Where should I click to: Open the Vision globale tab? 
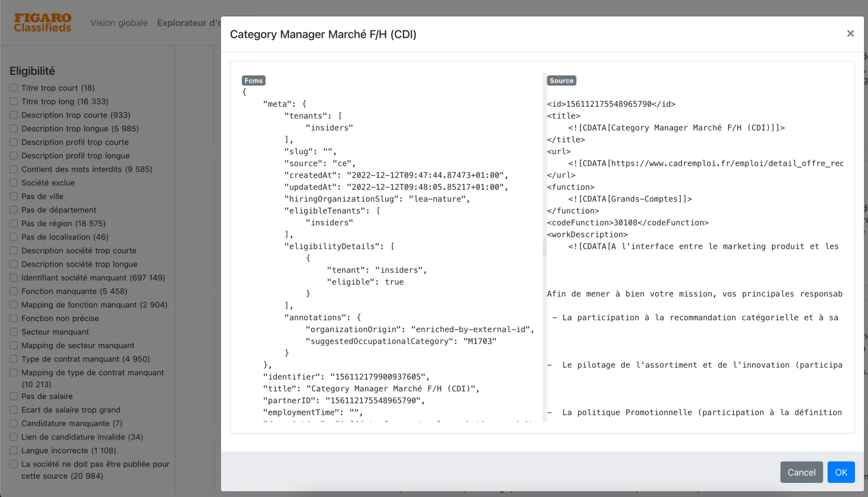[119, 23]
